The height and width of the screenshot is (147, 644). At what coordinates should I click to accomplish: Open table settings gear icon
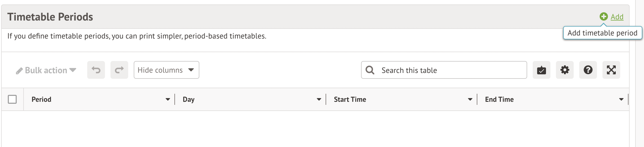point(565,70)
